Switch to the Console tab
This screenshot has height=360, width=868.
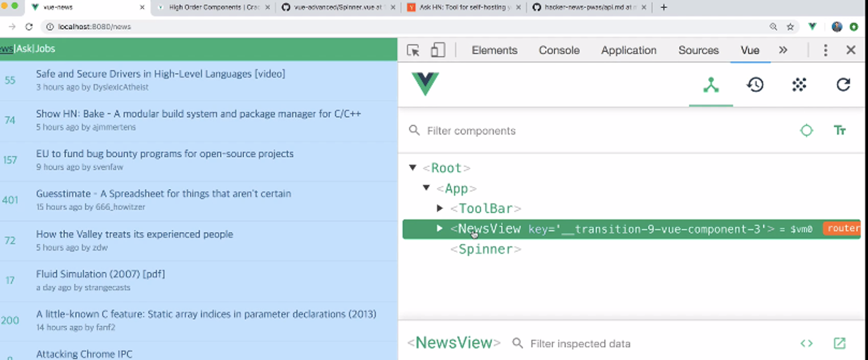(x=559, y=50)
